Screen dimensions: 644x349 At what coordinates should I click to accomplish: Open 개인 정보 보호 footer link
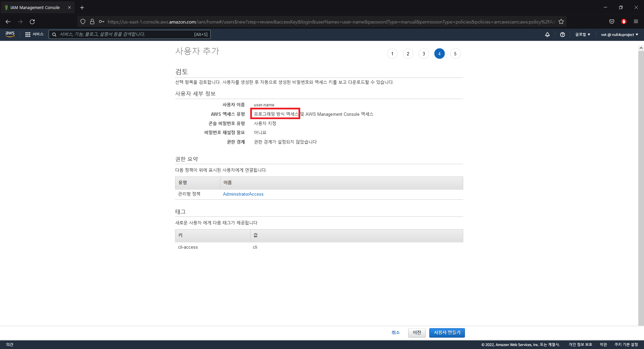click(x=580, y=345)
